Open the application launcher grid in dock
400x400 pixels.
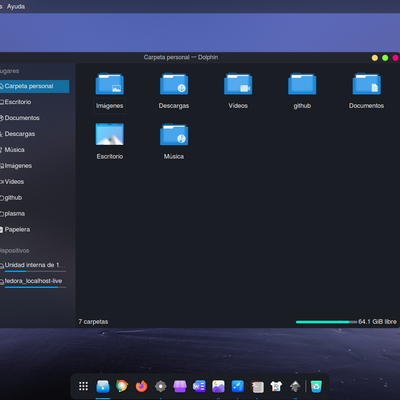point(83,386)
